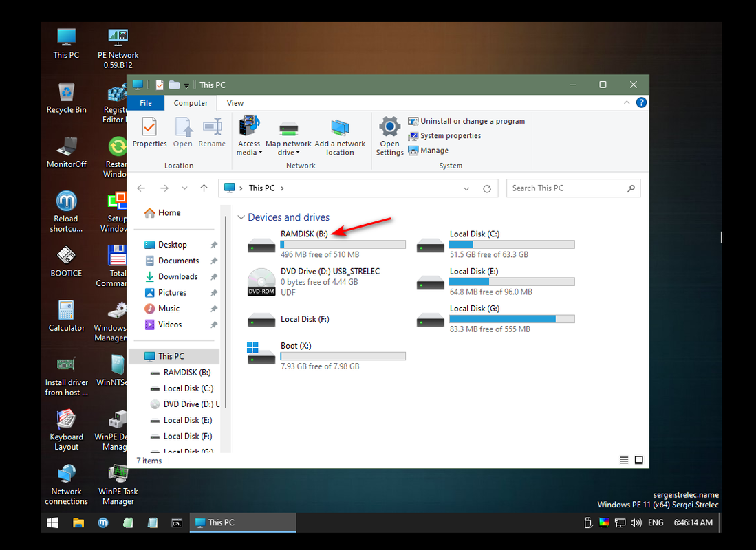
Task: Select Local Disk (C:) in navigation tree
Action: (x=182, y=388)
